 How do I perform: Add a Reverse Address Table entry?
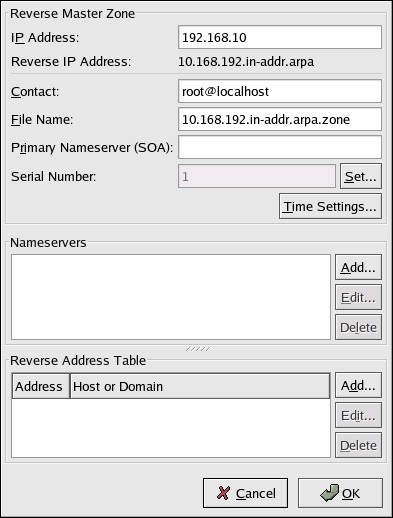pyautogui.click(x=358, y=385)
